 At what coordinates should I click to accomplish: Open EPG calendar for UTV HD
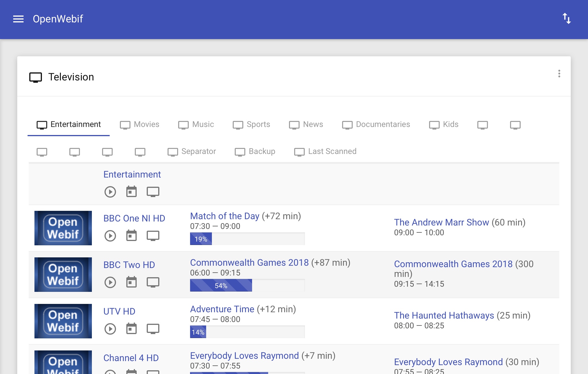click(x=131, y=329)
